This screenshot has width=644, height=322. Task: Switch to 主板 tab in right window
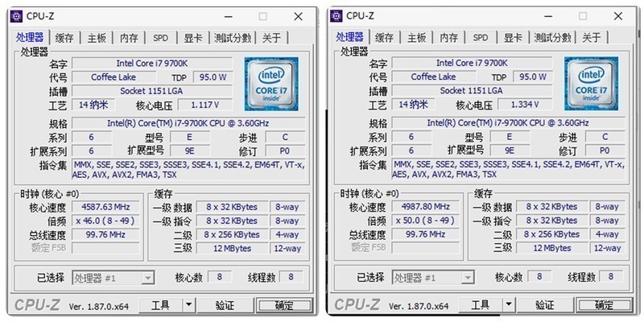[x=417, y=38]
